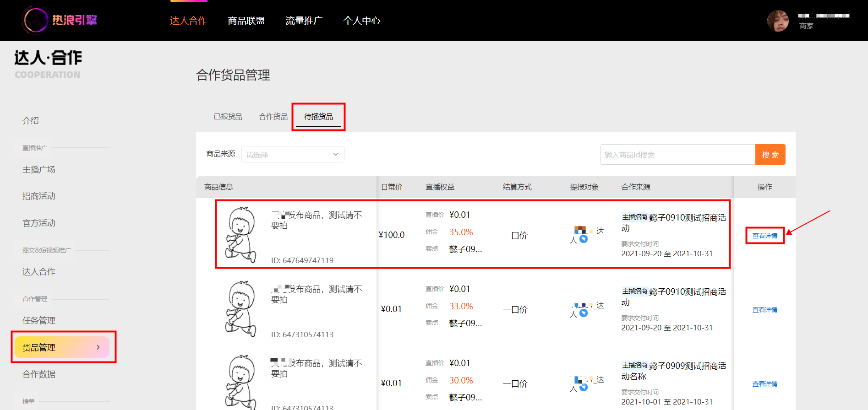Click the 搜索 search button
The image size is (868, 410).
(x=770, y=155)
